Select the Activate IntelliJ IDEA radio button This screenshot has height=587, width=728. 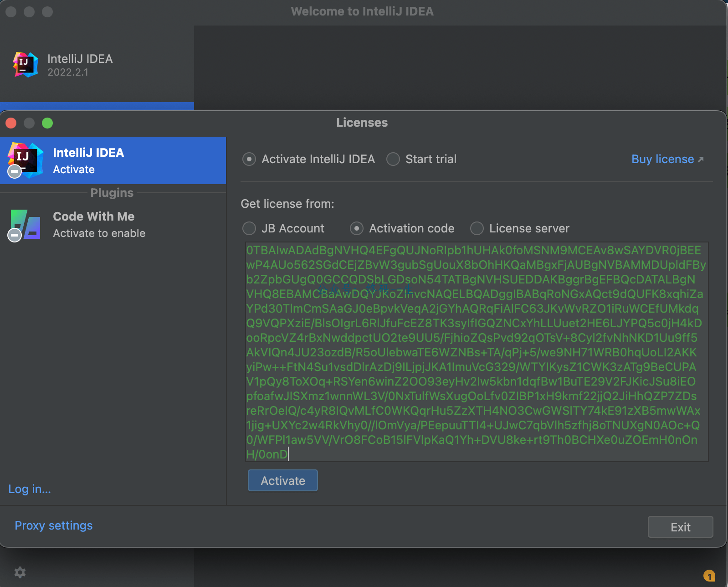tap(249, 159)
